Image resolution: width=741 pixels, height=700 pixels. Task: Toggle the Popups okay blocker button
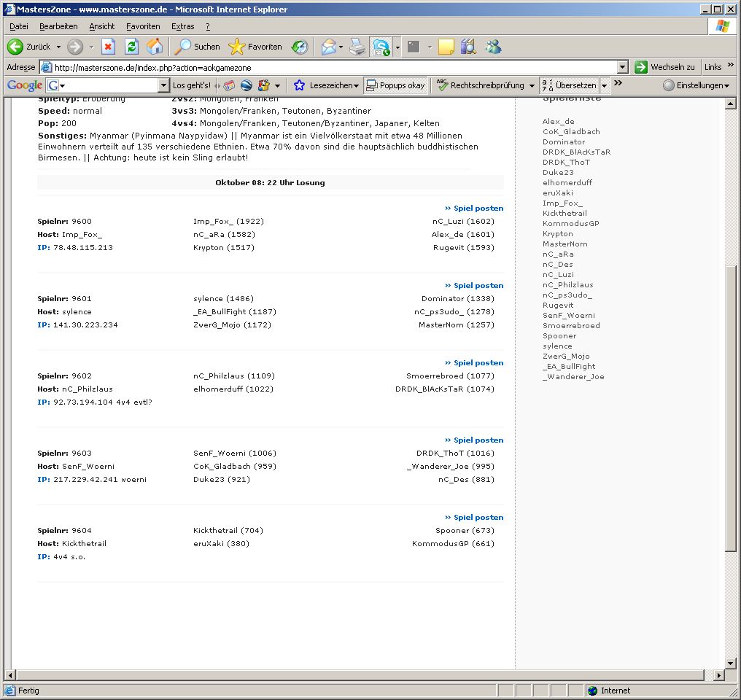tap(396, 85)
